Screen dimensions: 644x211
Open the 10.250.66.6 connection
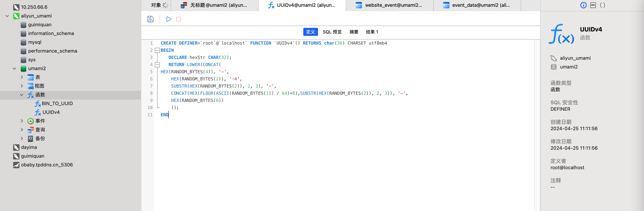pyautogui.click(x=34, y=7)
